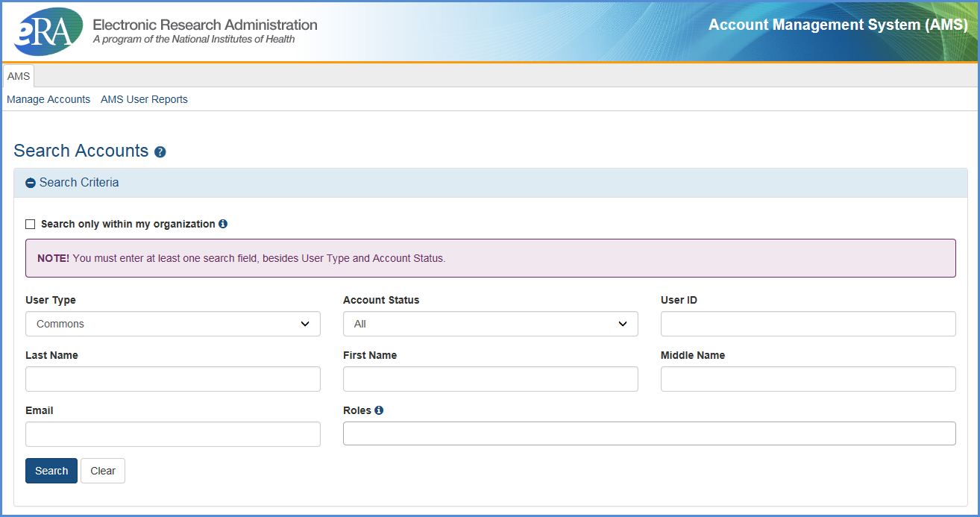
Task: Open Manage Accounts menu
Action: 48,99
